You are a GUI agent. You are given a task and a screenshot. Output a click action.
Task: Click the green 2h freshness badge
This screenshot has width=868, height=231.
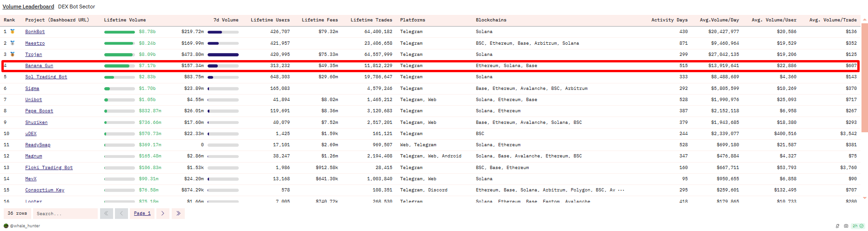coord(858,226)
